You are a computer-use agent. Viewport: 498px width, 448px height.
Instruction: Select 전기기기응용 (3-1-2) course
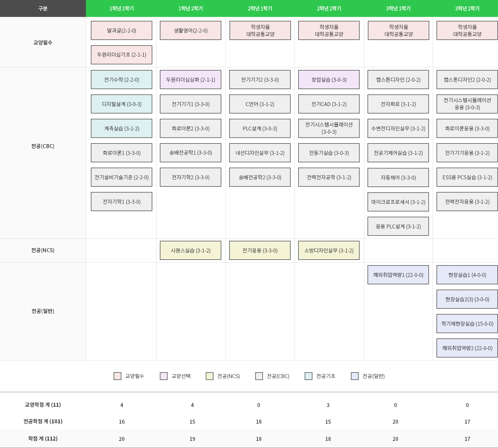[x=467, y=153]
